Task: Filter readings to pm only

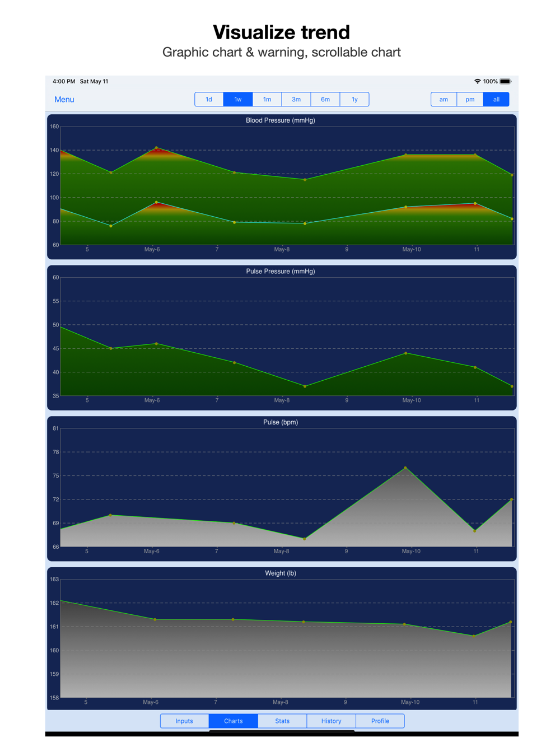Action: [x=470, y=100]
